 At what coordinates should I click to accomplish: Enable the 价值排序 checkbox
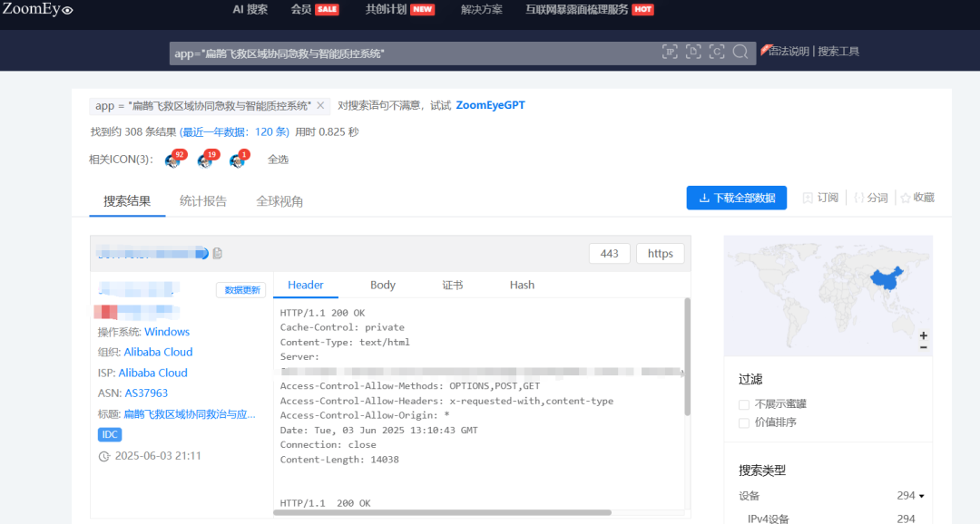(x=744, y=422)
